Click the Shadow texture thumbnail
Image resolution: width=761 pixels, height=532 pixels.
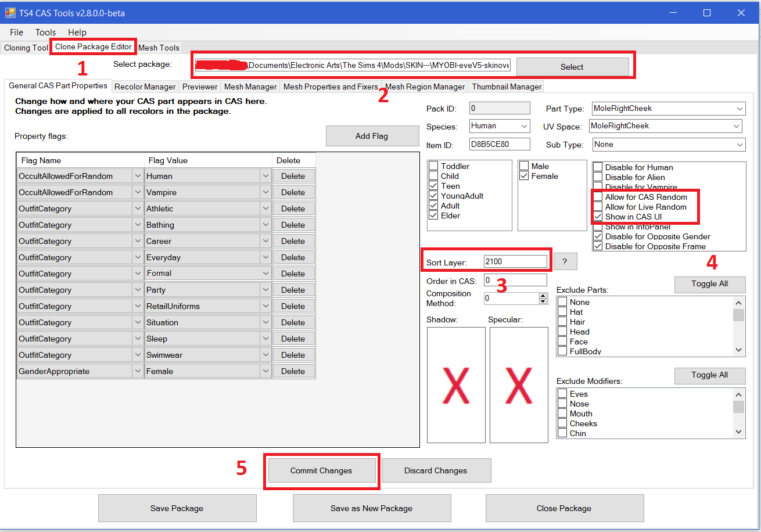pyautogui.click(x=456, y=385)
